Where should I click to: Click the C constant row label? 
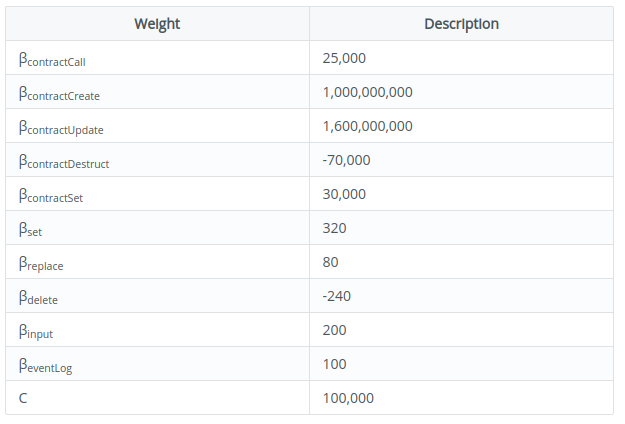point(24,398)
